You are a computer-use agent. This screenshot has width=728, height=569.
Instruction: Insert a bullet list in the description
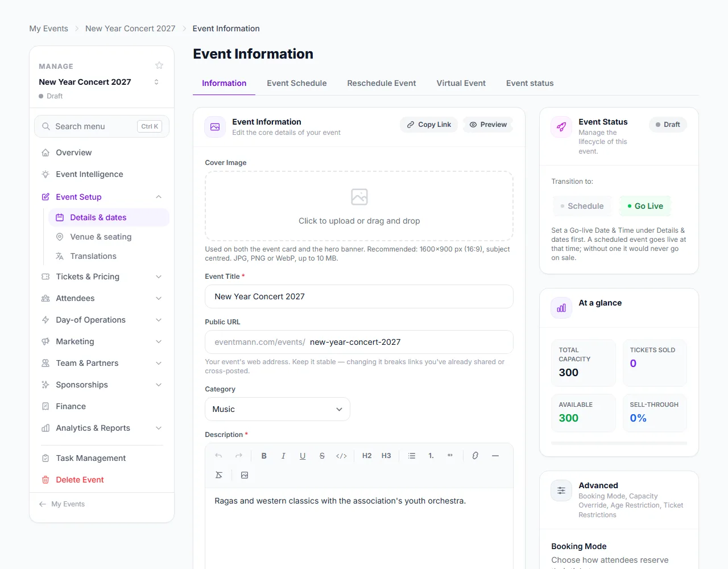tap(412, 456)
